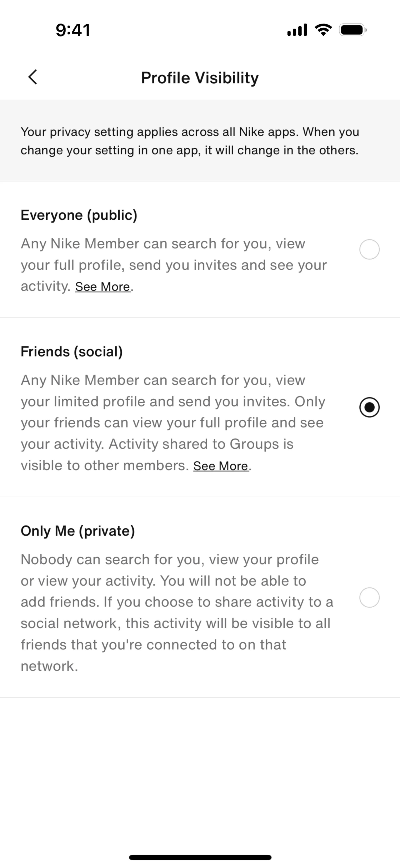Screen dimensions: 400x868
Task: Select the Friends (social) radio button
Action: tap(369, 407)
